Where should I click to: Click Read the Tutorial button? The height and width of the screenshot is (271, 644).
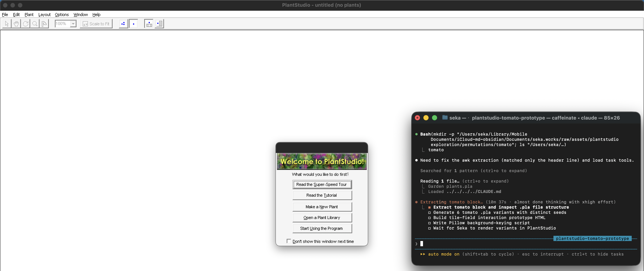click(x=322, y=195)
